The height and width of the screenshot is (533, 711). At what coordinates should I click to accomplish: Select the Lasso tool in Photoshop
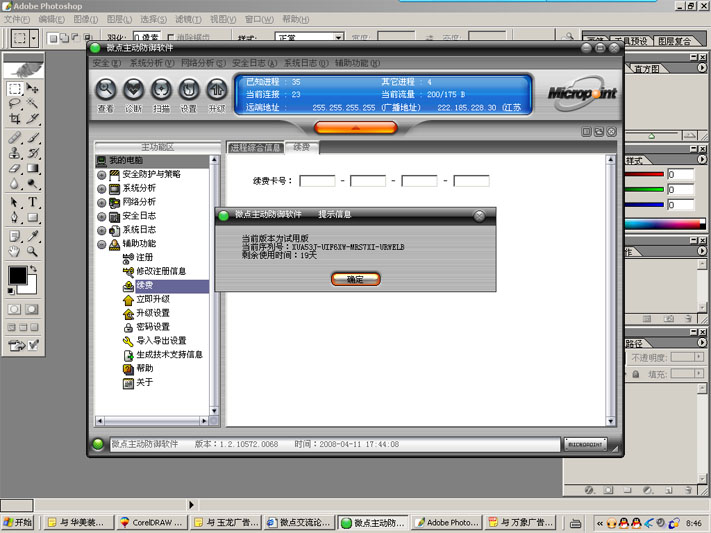tap(15, 104)
